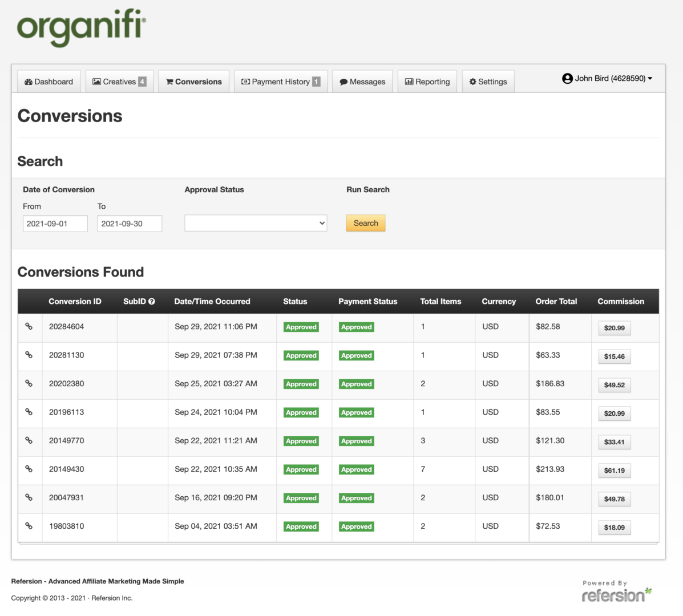Click date Sep 04, 2021 03:51 AM
The height and width of the screenshot is (616, 683).
point(216,526)
